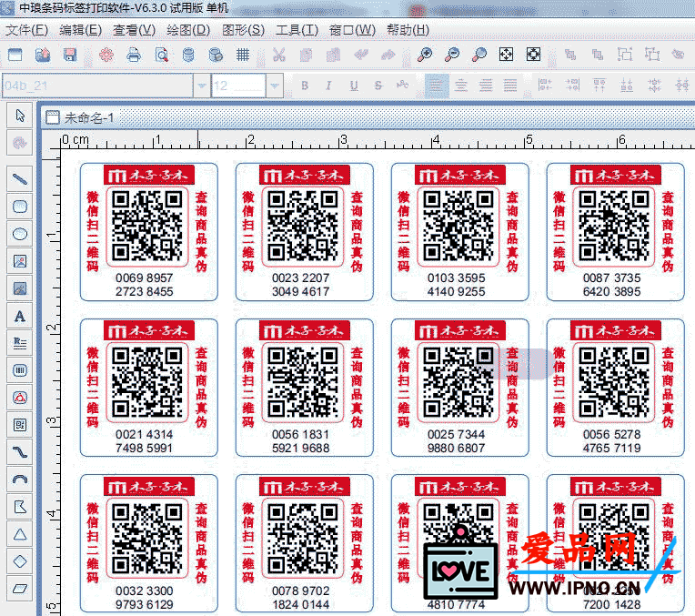
Task: Click the plain magnifier zoom icon
Action: point(479,55)
